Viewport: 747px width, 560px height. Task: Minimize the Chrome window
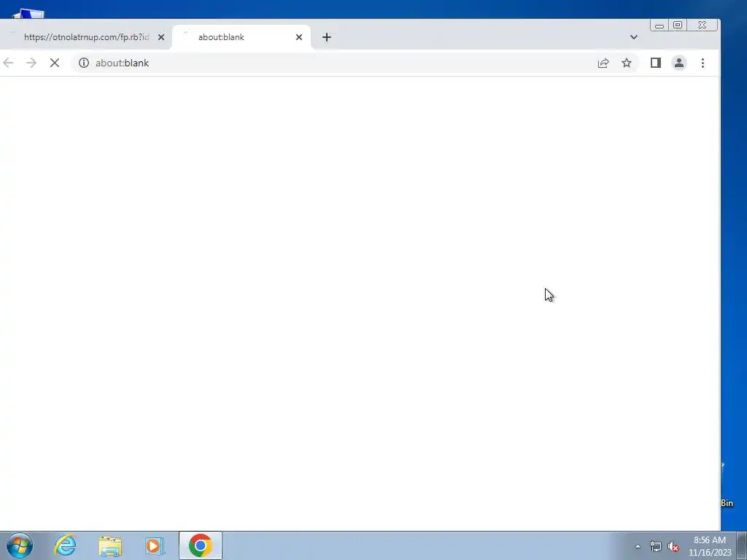(x=659, y=26)
